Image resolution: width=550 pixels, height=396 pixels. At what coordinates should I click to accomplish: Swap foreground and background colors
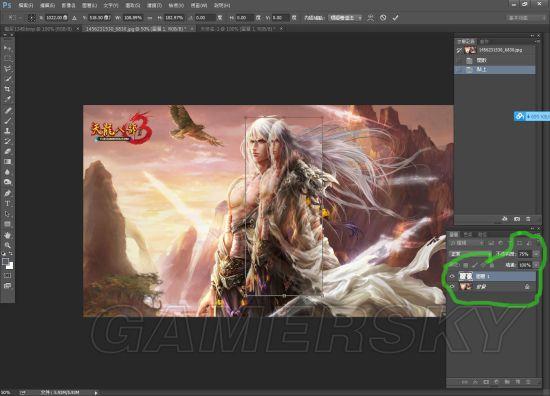coord(11,254)
